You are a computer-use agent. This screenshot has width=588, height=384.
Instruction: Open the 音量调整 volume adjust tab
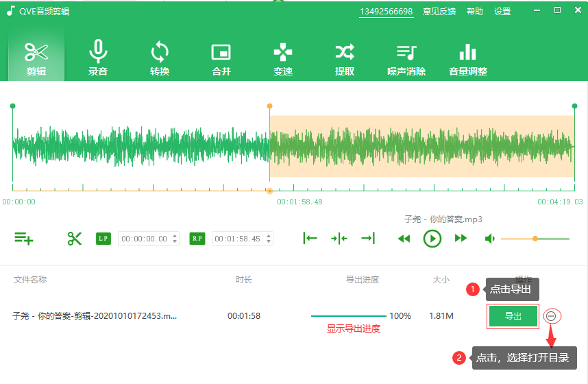pyautogui.click(x=468, y=58)
